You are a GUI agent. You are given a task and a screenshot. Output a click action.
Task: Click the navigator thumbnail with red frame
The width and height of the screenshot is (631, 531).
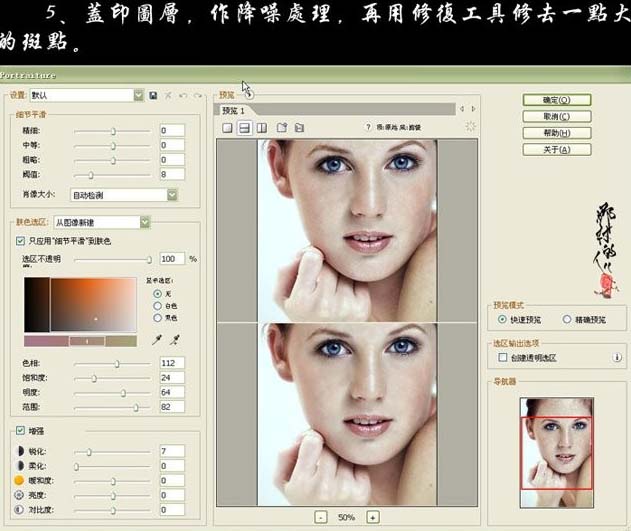(557, 453)
